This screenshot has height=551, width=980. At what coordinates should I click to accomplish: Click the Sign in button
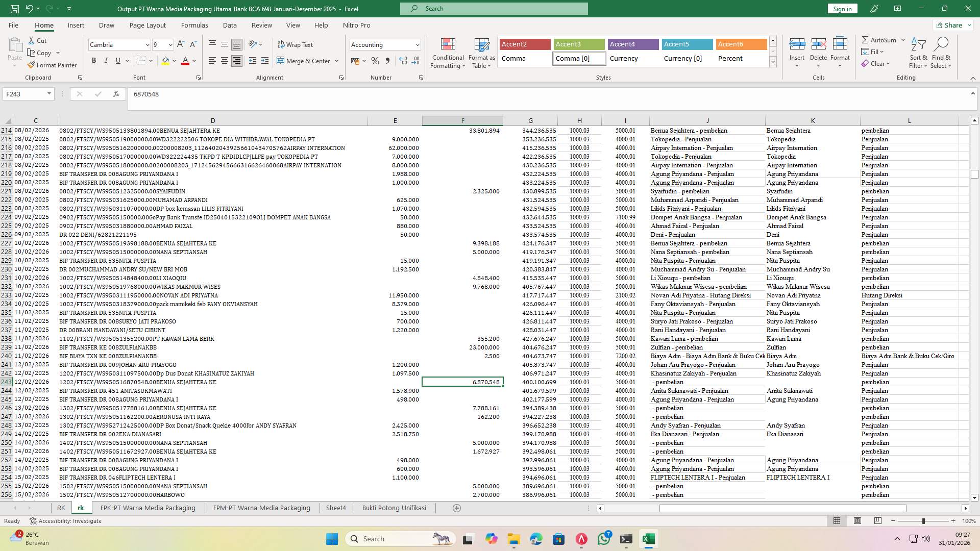point(842,9)
